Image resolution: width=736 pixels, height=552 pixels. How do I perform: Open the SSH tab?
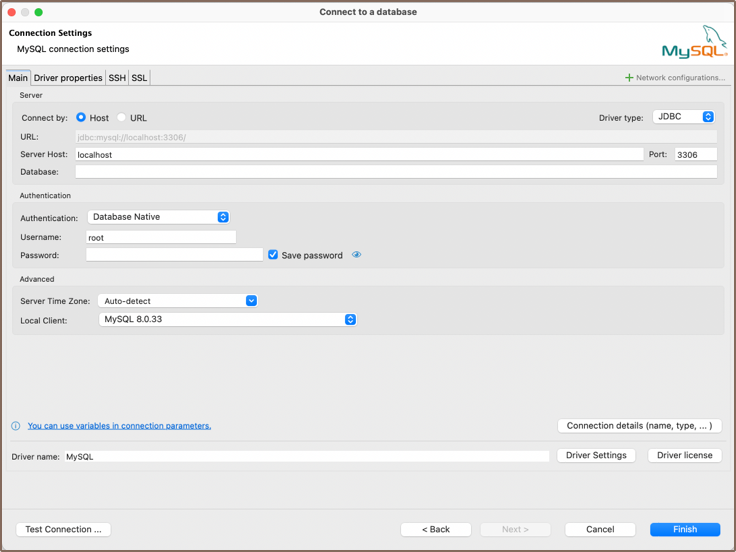[x=117, y=78]
